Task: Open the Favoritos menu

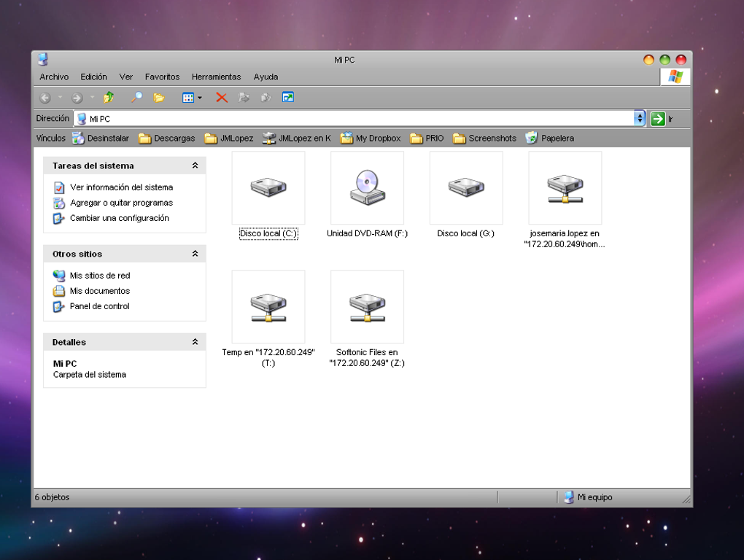Action: tap(162, 77)
